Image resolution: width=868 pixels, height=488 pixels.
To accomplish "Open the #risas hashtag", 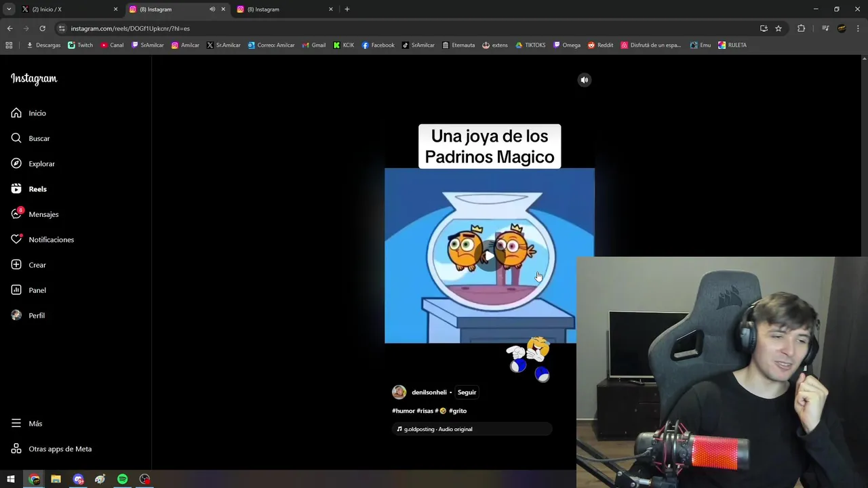I will point(425,411).
